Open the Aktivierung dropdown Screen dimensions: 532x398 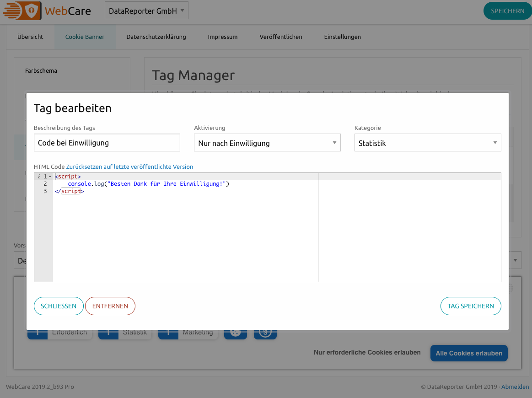click(x=267, y=143)
